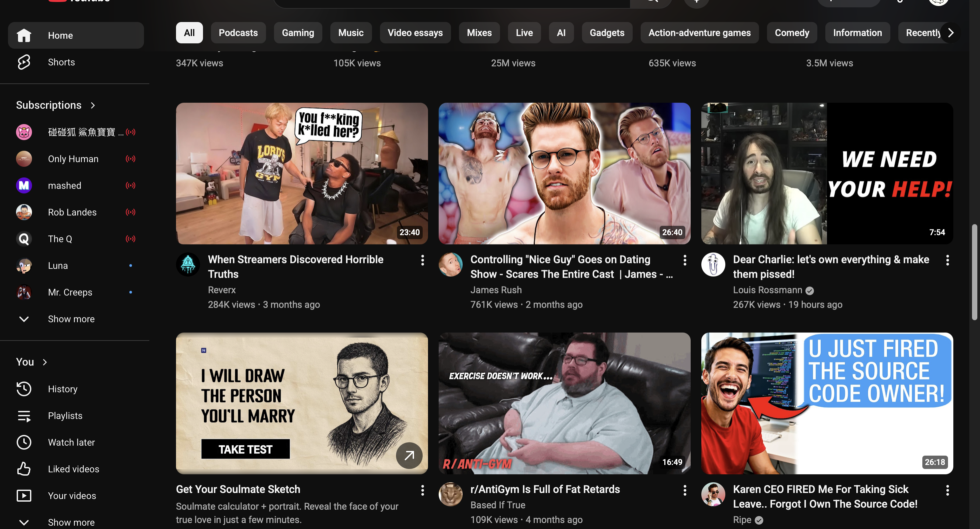980x529 pixels.
Task: Open the Your videos icon
Action: pos(24,496)
